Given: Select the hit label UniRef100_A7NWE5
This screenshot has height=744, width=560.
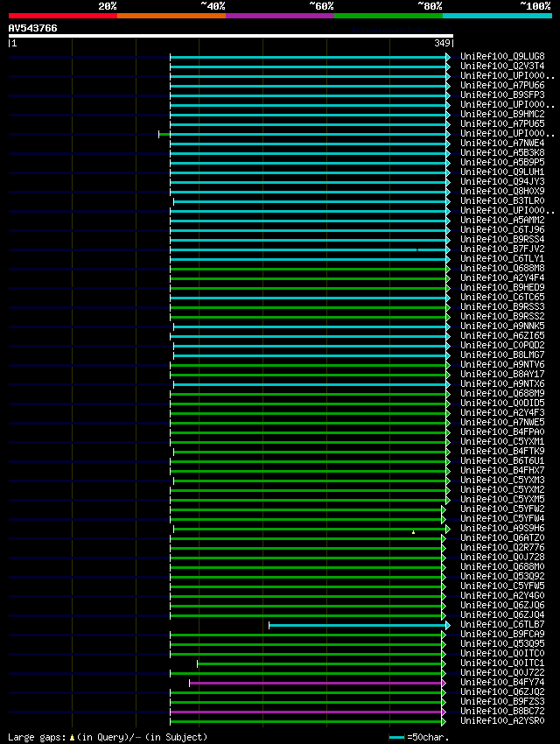Looking at the screenshot, I should click(x=502, y=422).
